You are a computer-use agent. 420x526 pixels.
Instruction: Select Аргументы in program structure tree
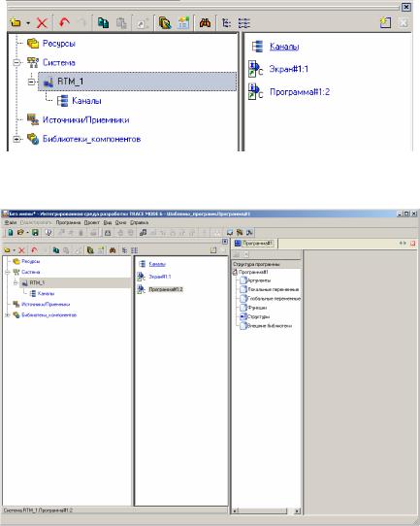[x=259, y=280]
